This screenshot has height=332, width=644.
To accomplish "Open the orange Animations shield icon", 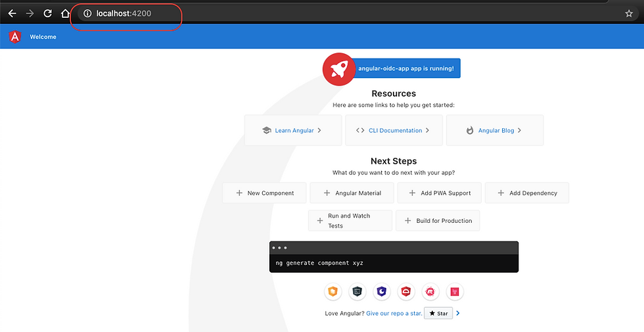I will click(x=333, y=292).
